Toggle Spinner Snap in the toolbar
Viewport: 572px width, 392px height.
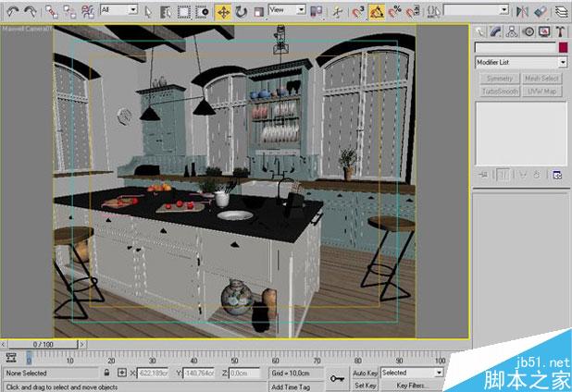[x=413, y=12]
